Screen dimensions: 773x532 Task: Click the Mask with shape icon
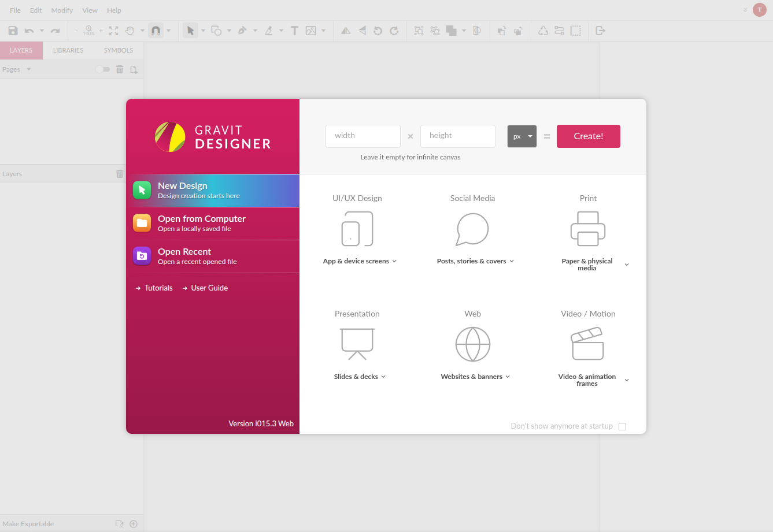(x=477, y=31)
